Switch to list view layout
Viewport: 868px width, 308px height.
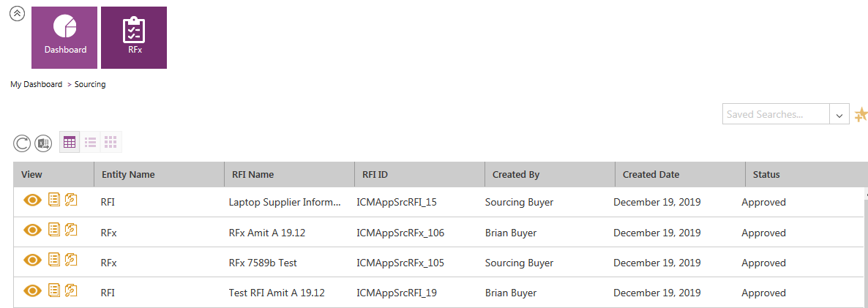(x=91, y=143)
